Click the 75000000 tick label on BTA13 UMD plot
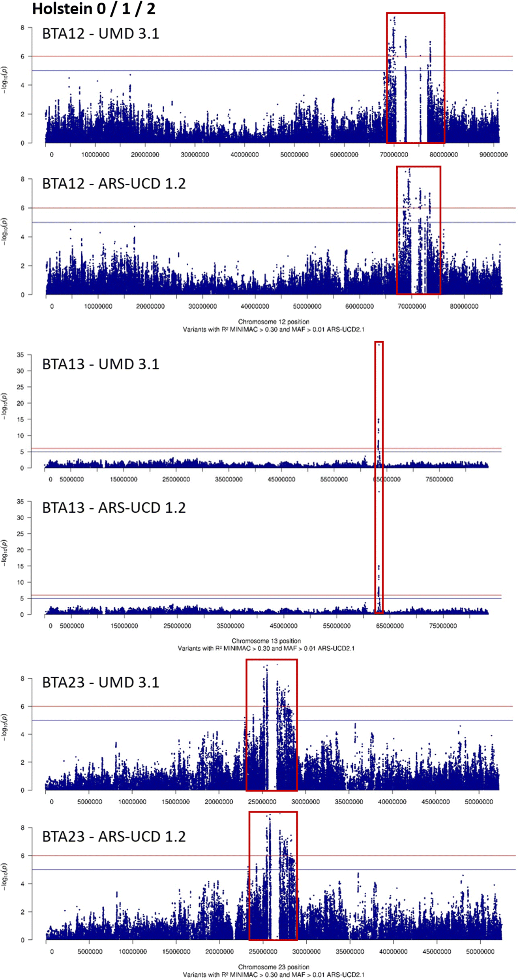519x980 pixels. pos(439,480)
